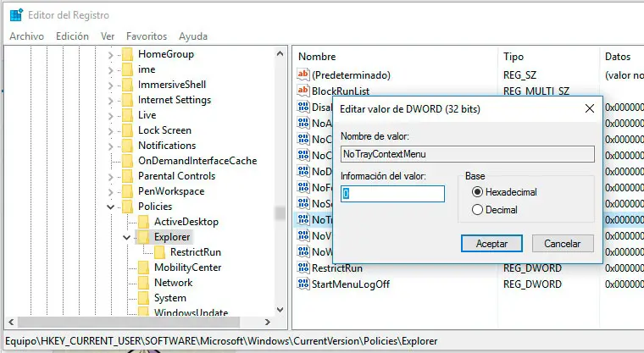644x353 pixels.
Task: Select the Hexadecimal base option
Action: (x=504, y=191)
